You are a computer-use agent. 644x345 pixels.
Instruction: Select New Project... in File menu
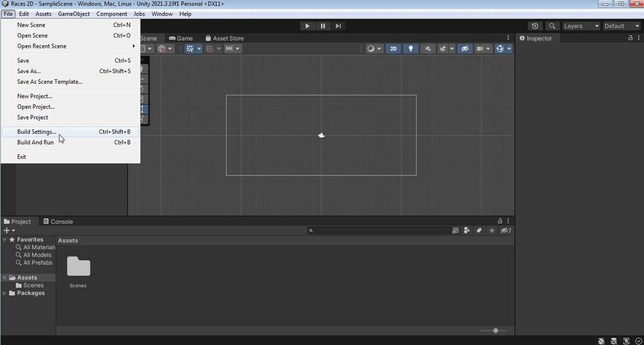[x=70, y=96]
